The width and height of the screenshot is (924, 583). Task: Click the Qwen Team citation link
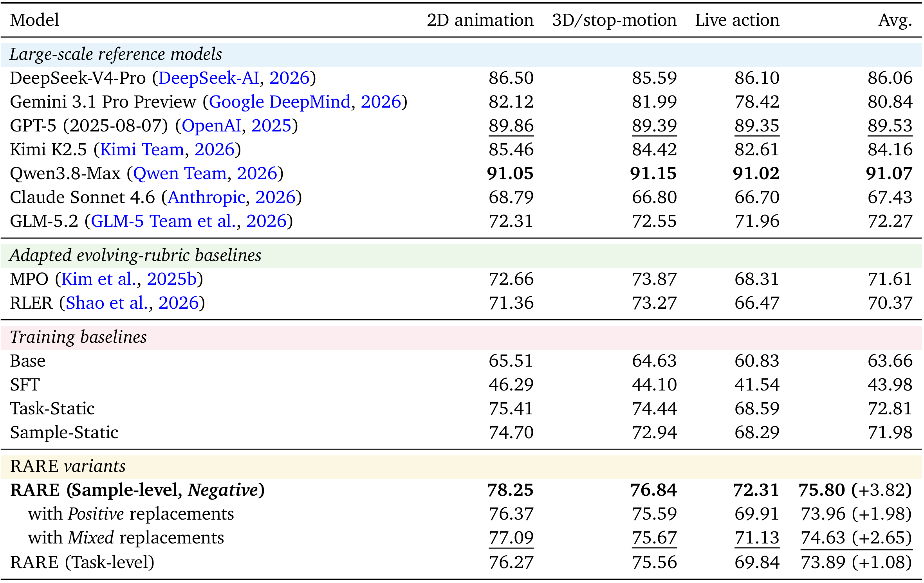(180, 174)
